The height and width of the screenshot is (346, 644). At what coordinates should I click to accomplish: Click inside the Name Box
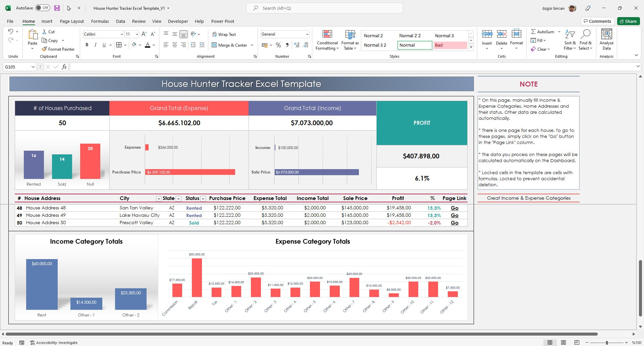click(x=17, y=66)
